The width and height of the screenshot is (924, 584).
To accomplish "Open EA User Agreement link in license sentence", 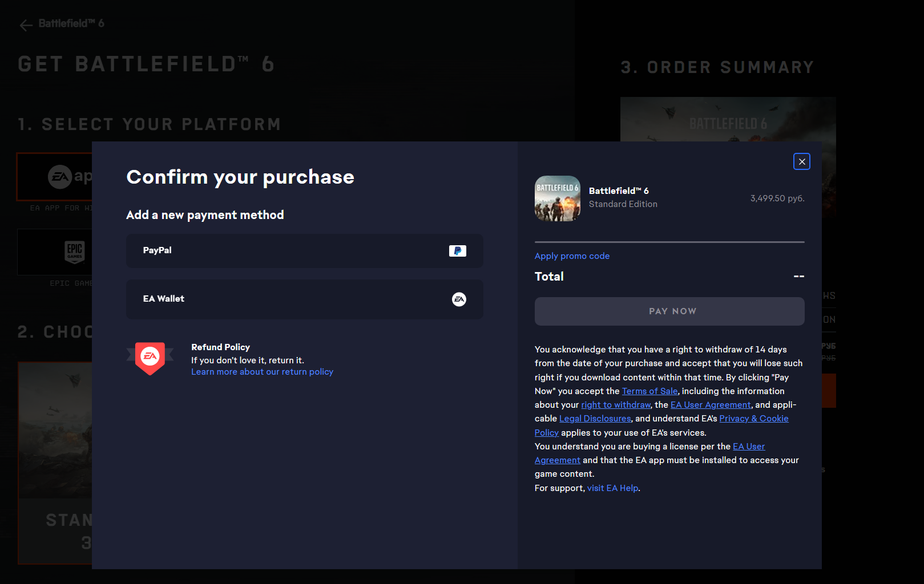I will (749, 447).
